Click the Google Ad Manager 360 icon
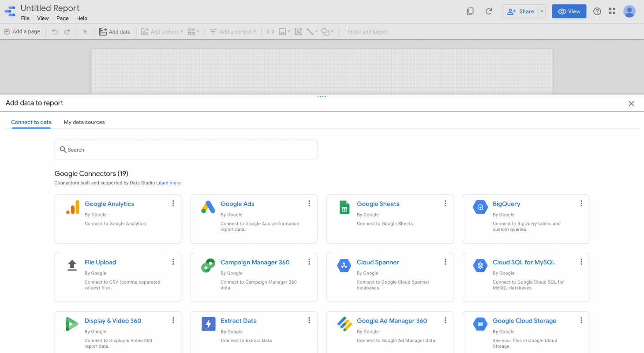This screenshot has height=353, width=644. pyautogui.click(x=344, y=324)
